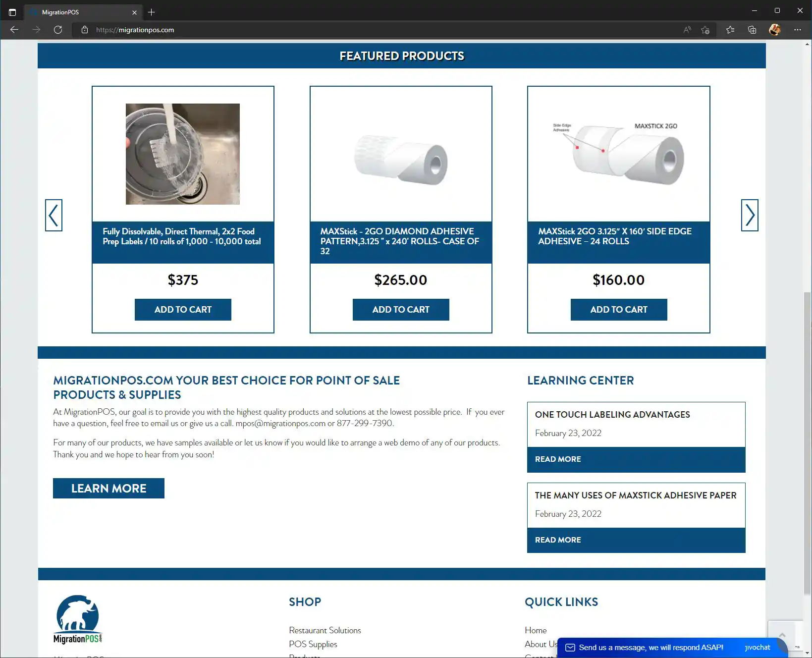Open the Favorites list
The image size is (812, 658).
pyautogui.click(x=730, y=30)
